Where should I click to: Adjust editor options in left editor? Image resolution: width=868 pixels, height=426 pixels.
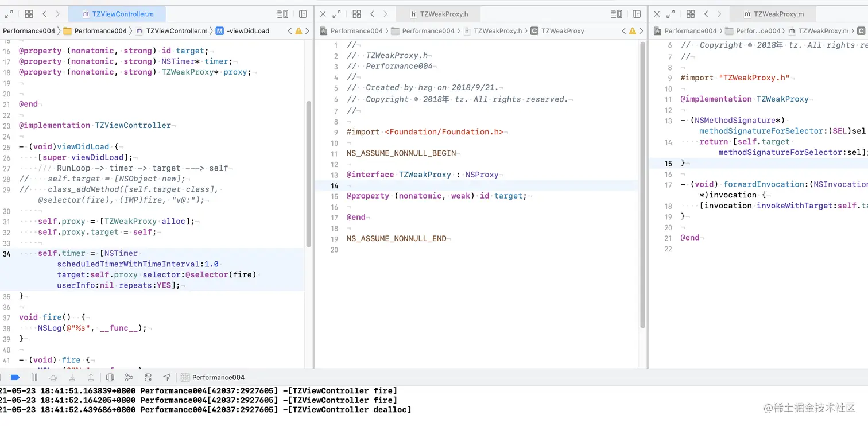283,14
